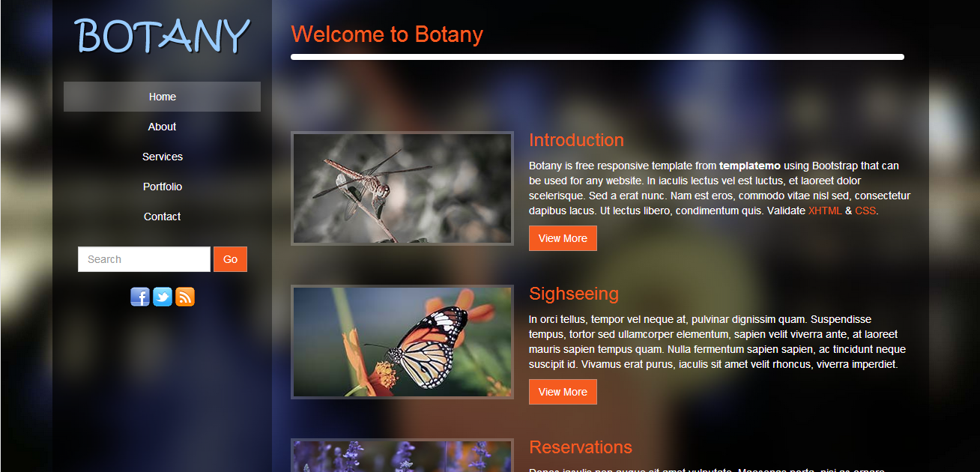Click View More under Sighseeing
Viewport: 980px width, 472px height.
(x=563, y=392)
